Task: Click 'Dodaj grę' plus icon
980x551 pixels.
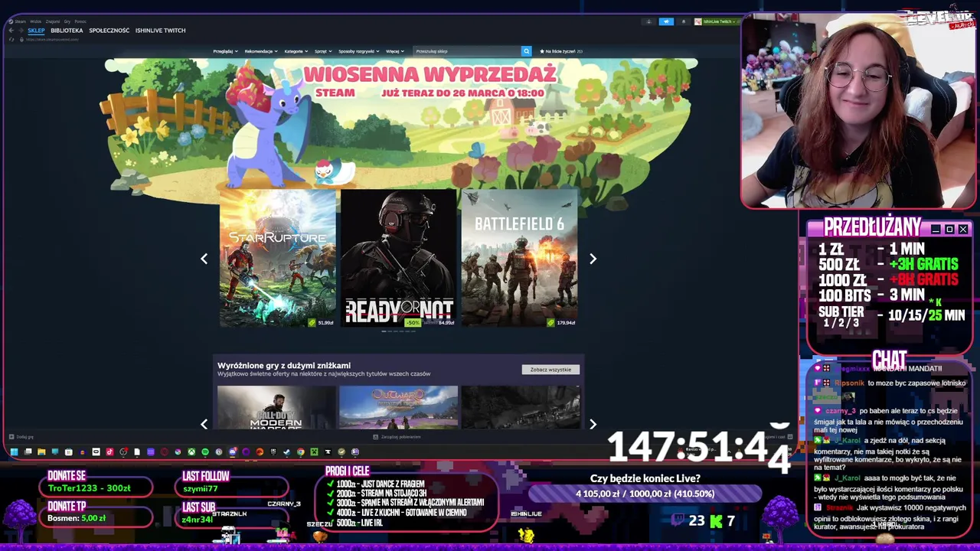Action: pyautogui.click(x=11, y=437)
